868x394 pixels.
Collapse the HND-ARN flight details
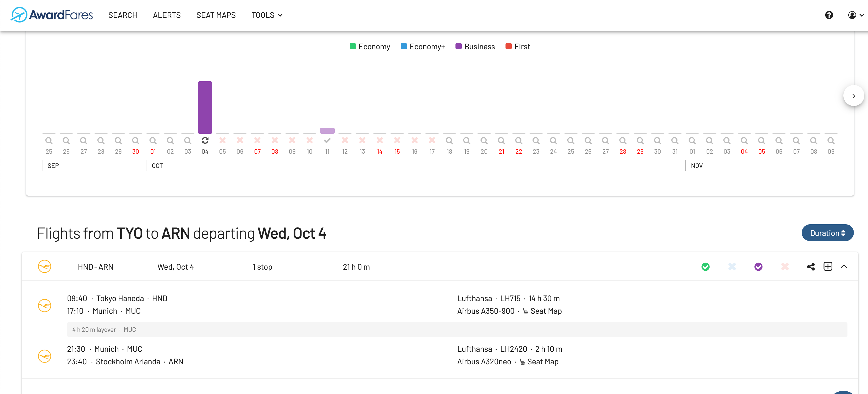click(844, 267)
